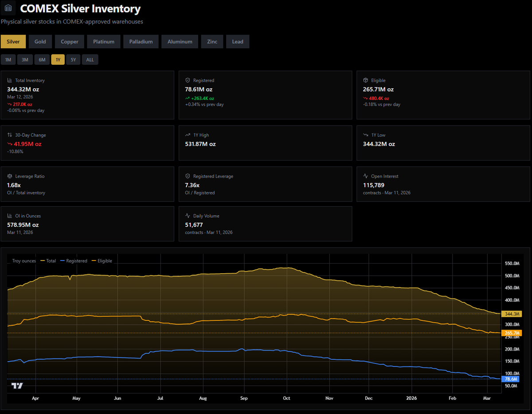The image size is (532, 414).
Task: Click the warehouse icon beside COMEX Silver Inventory
Action: [8, 9]
